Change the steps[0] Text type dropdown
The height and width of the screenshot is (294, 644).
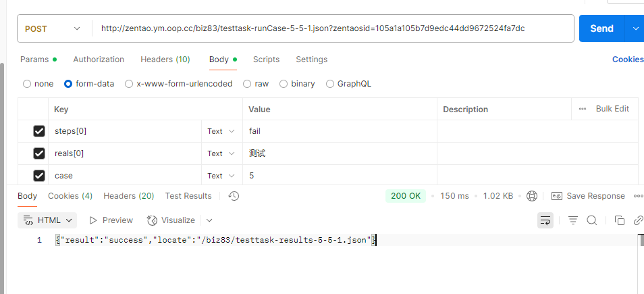tap(221, 131)
